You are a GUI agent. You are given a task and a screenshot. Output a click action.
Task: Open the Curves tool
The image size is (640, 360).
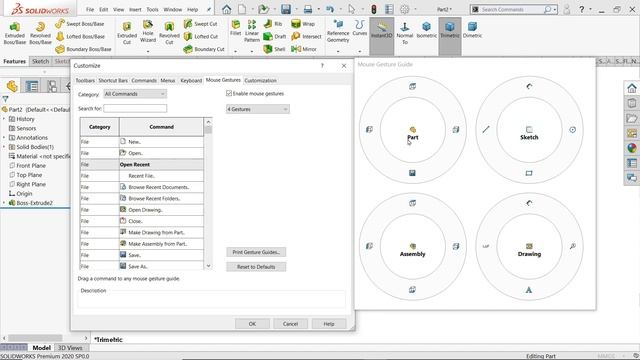pos(360,28)
